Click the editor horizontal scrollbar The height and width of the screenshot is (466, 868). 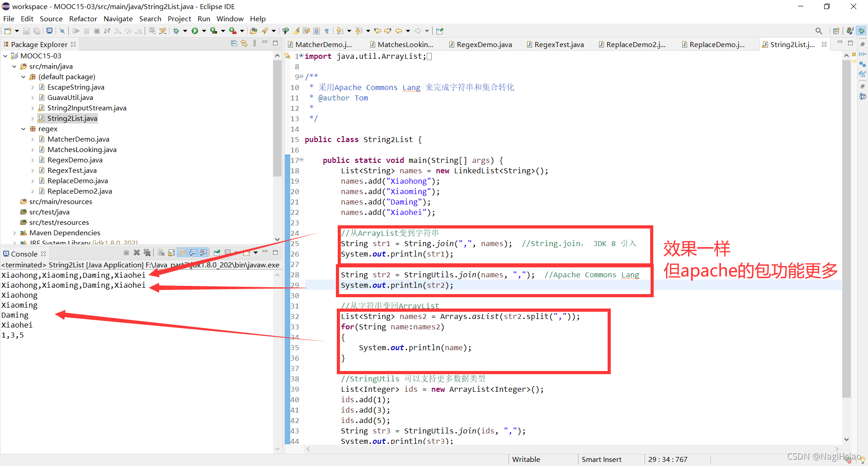pyautogui.click(x=572, y=449)
